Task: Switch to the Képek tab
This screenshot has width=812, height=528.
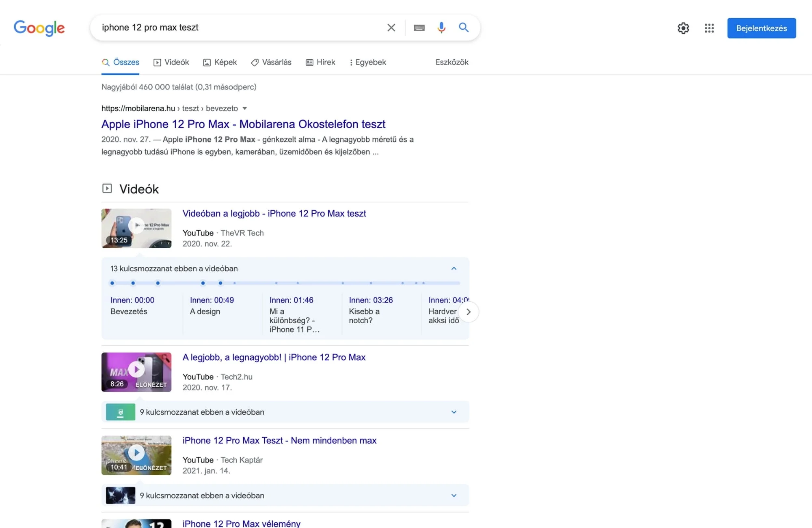Action: 220,62
